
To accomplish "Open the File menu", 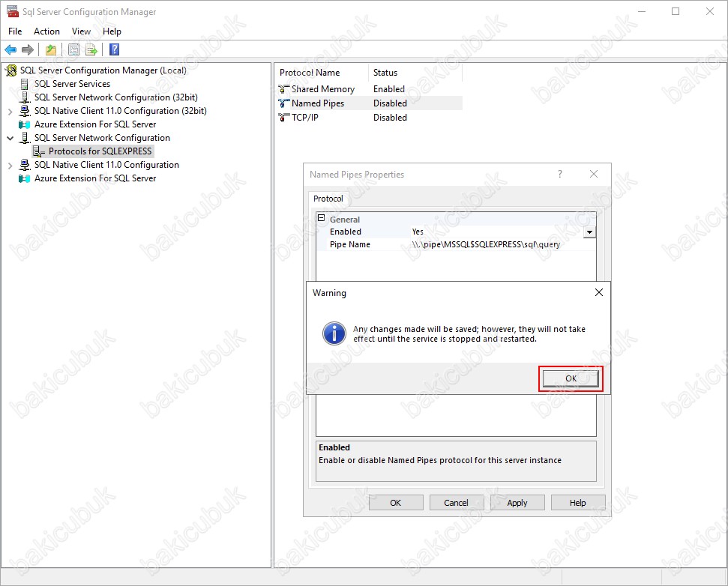I will pyautogui.click(x=15, y=31).
